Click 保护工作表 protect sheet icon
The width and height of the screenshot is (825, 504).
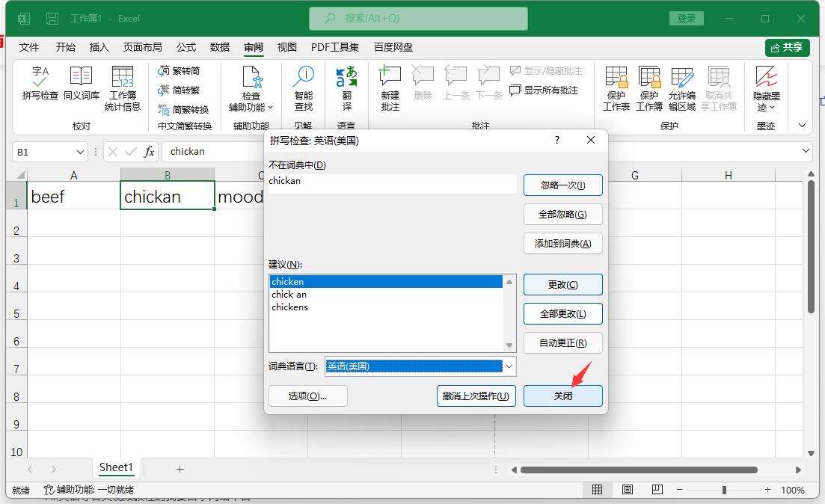point(616,88)
